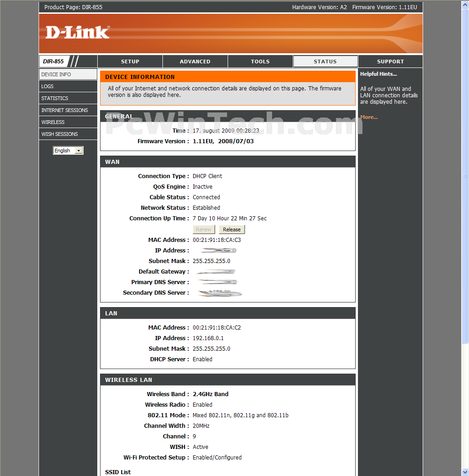The height and width of the screenshot is (476, 469).
Task: Go to INTERNET SESSIONS
Action: pos(68,110)
